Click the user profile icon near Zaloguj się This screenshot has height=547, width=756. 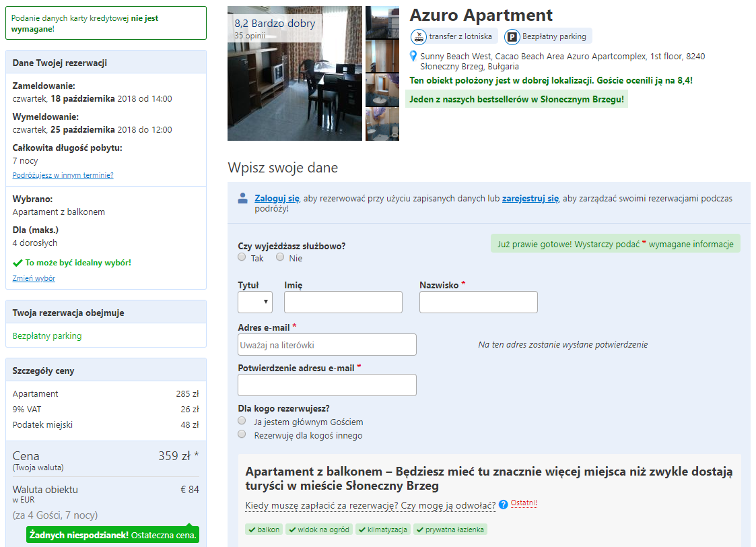[243, 198]
